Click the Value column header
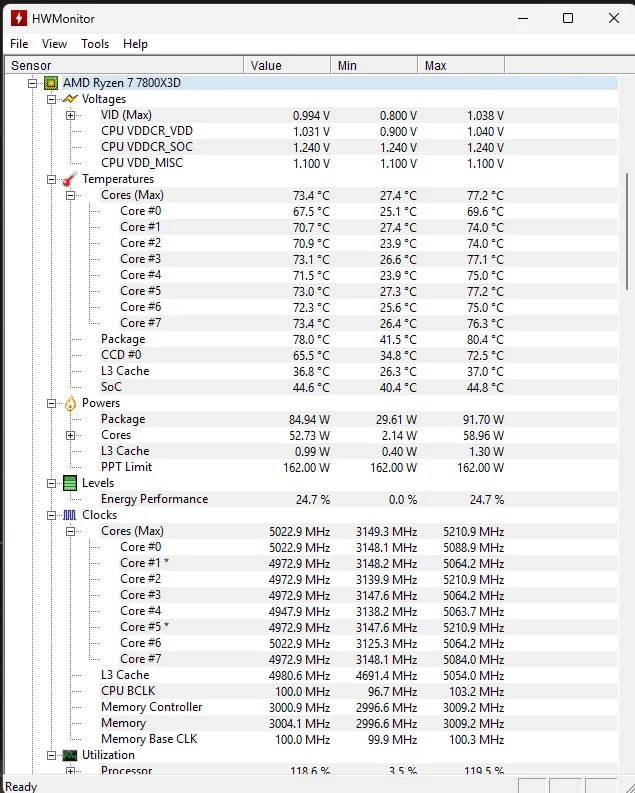The image size is (635, 793). (287, 65)
